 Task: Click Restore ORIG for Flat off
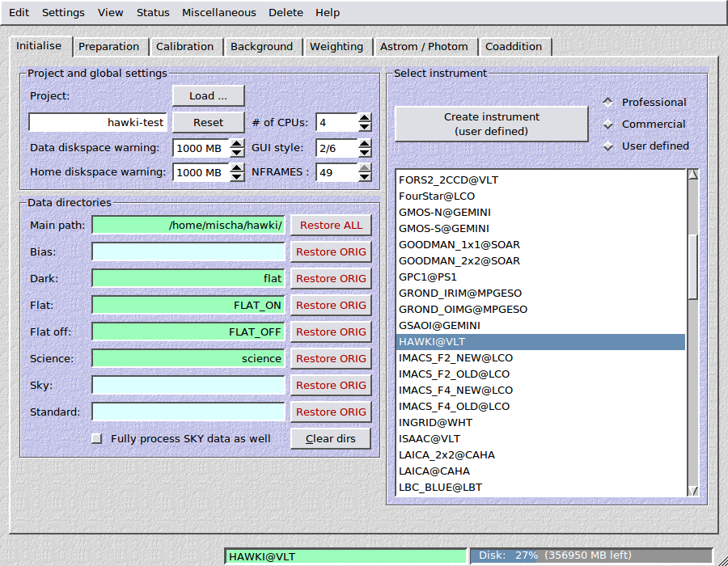click(331, 332)
